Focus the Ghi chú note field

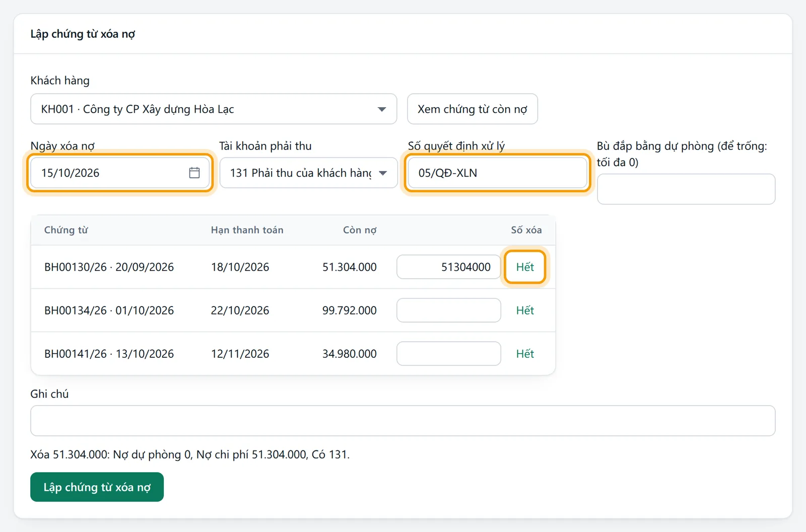pyautogui.click(x=402, y=420)
